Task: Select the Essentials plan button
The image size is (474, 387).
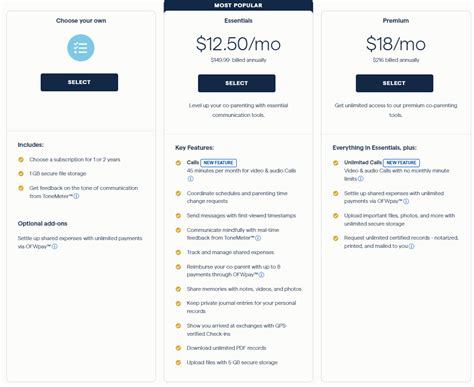Action: (x=237, y=83)
